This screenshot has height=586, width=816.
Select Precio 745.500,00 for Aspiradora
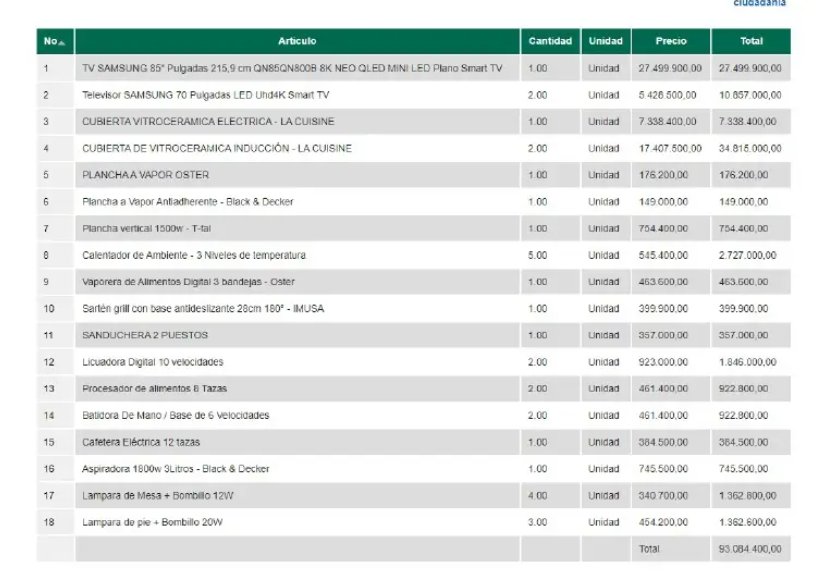[663, 469]
